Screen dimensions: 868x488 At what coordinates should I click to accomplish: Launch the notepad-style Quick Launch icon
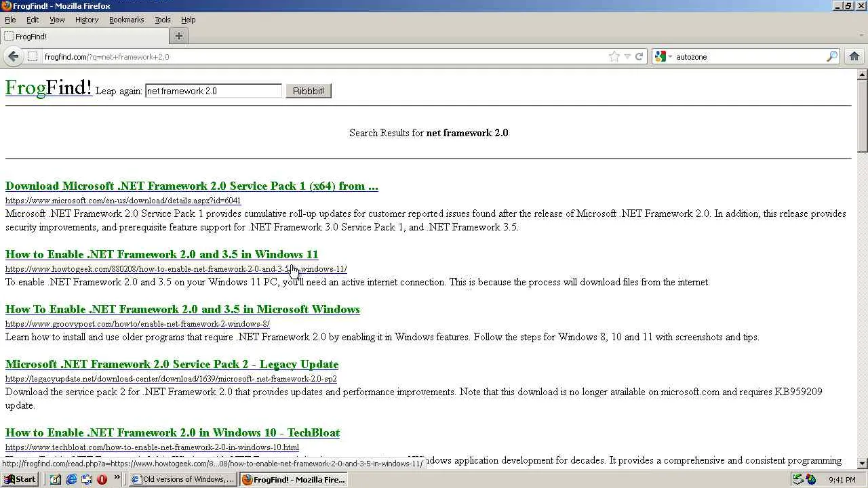(x=56, y=479)
